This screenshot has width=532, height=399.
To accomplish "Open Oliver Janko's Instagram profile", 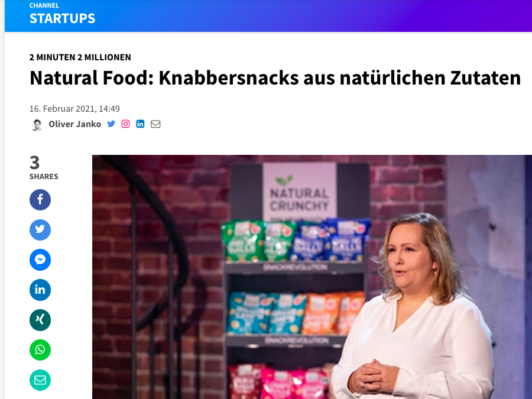I will 125,124.
